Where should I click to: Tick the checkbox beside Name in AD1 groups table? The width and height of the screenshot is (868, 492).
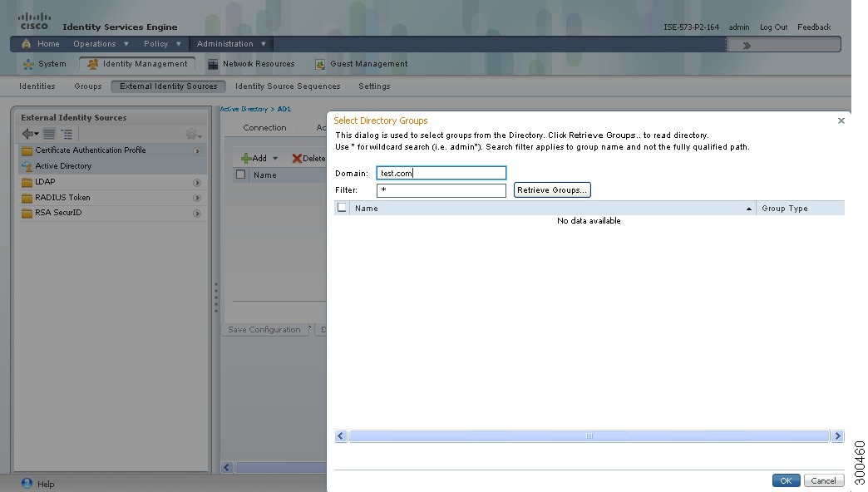[241, 175]
